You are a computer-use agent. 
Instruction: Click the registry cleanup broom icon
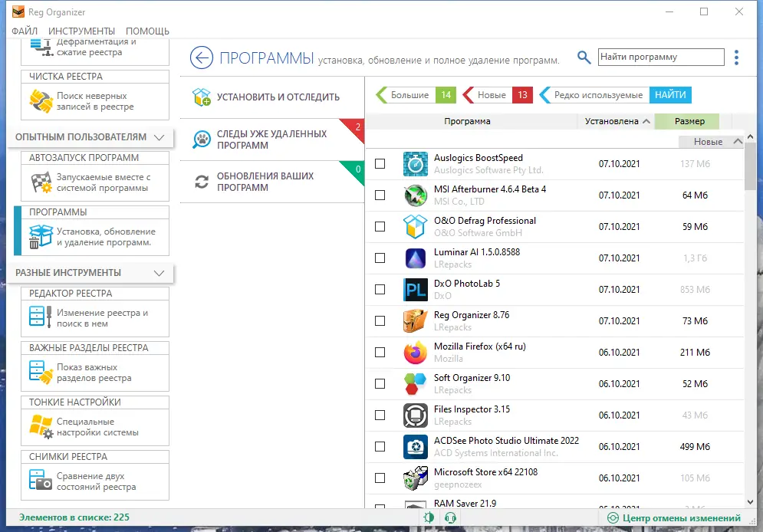click(41, 101)
